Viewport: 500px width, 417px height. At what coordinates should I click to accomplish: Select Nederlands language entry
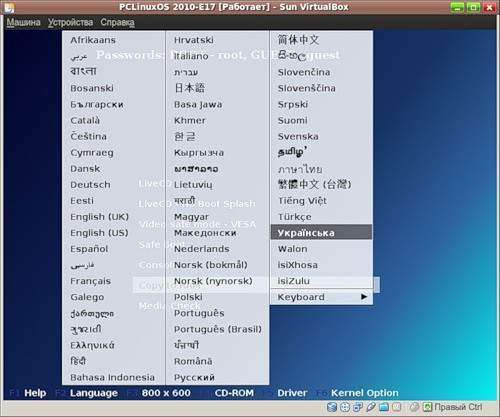[202, 249]
